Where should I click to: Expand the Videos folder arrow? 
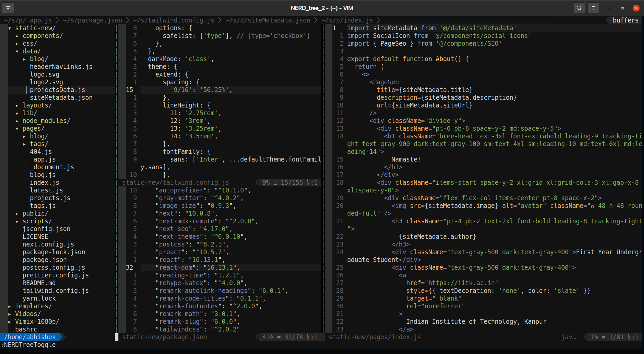(10, 314)
